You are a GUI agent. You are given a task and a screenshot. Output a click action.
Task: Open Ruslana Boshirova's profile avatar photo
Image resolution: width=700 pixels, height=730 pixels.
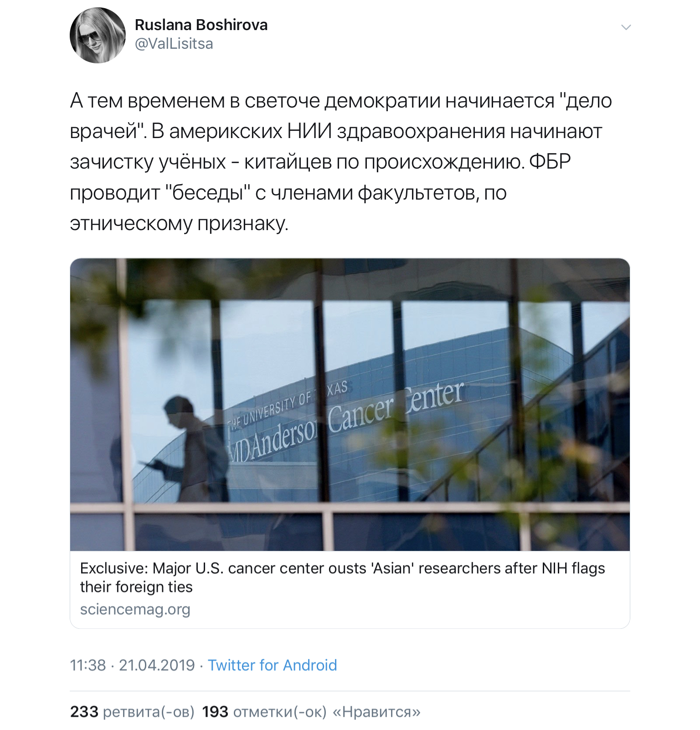point(98,35)
